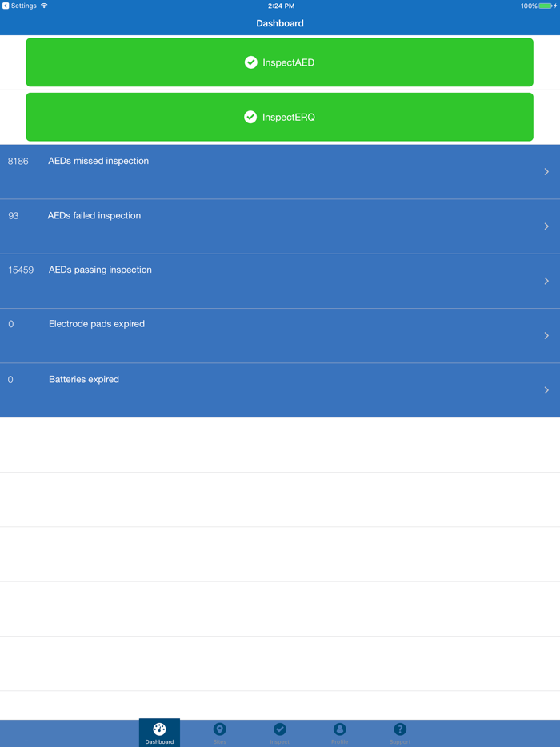The image size is (560, 747).
Task: Select the Batteries expired label
Action: click(84, 380)
